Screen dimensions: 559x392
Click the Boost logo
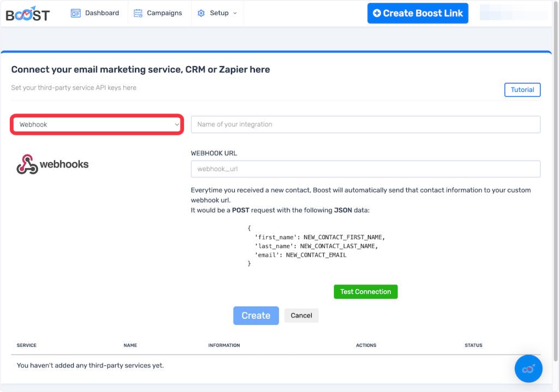point(27,13)
